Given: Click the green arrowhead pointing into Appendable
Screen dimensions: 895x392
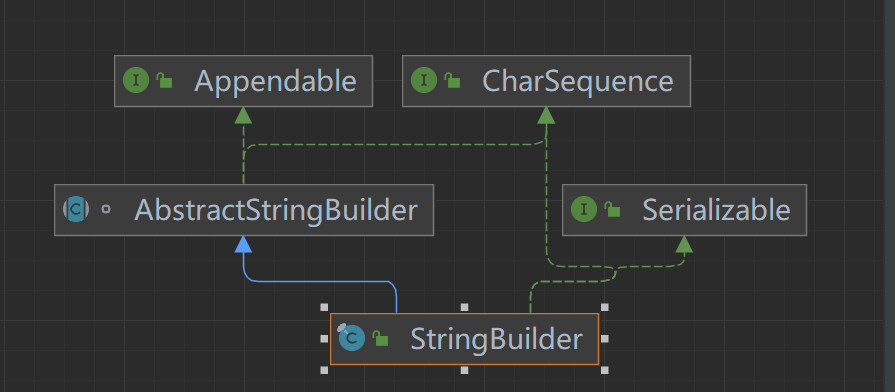Looking at the screenshot, I should coord(243,115).
